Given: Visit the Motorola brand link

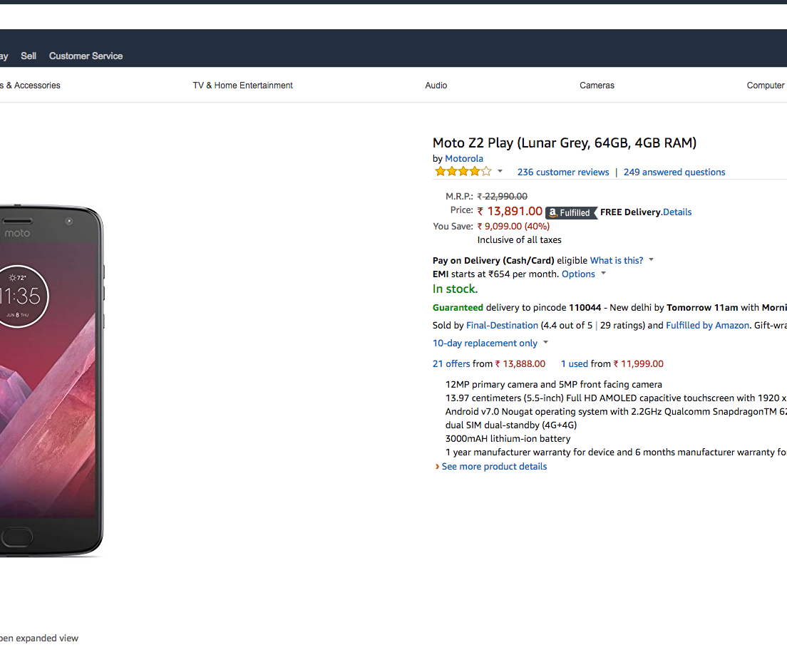Looking at the screenshot, I should [x=464, y=159].
